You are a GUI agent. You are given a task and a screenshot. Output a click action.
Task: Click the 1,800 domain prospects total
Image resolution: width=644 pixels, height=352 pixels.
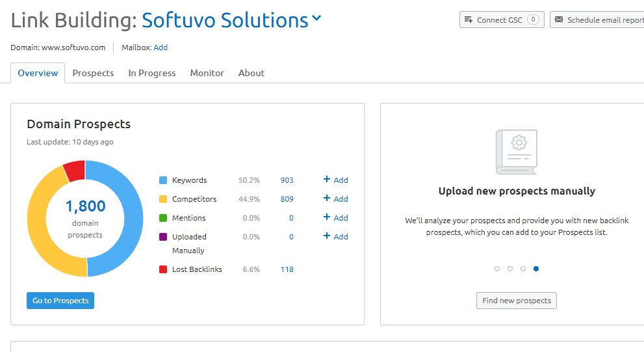tap(85, 206)
